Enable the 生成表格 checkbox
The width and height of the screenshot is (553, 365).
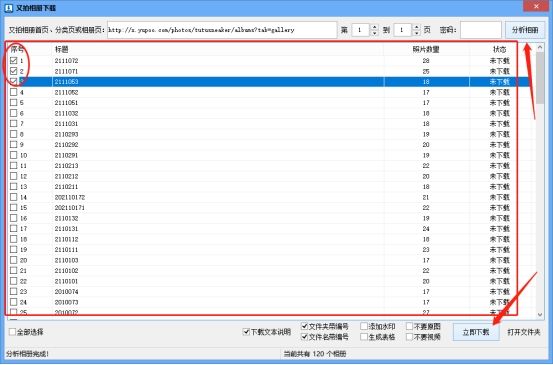click(364, 337)
